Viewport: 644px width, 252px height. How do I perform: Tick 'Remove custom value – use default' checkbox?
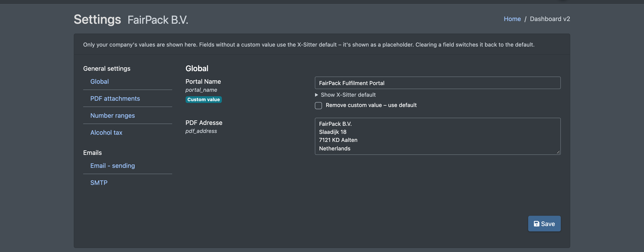coord(318,105)
